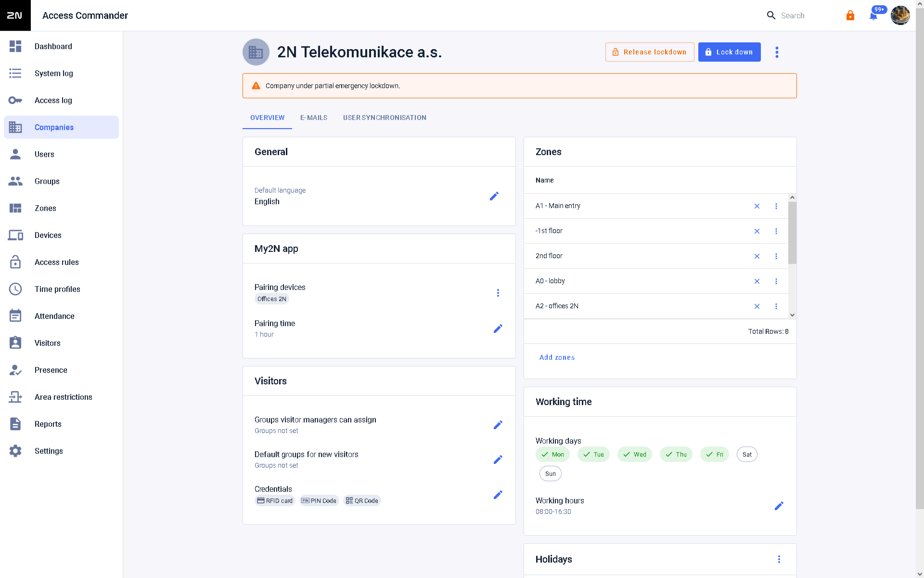924x578 pixels.
Task: Click the Zones list scroll down arrow
Action: point(792,315)
